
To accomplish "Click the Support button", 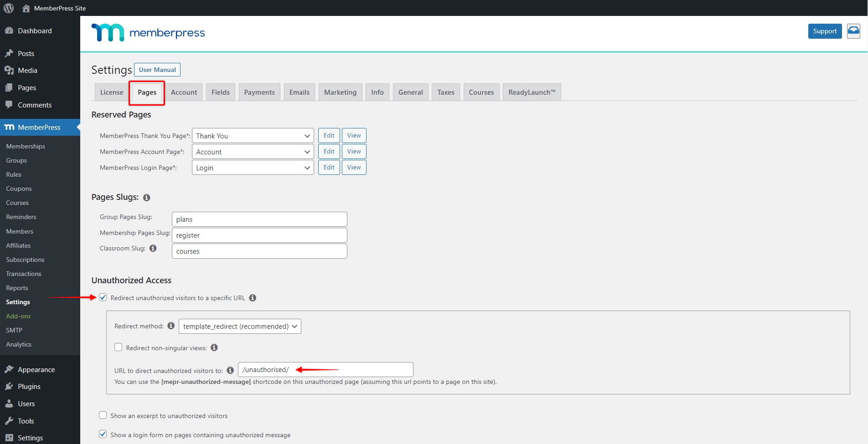I will [825, 31].
